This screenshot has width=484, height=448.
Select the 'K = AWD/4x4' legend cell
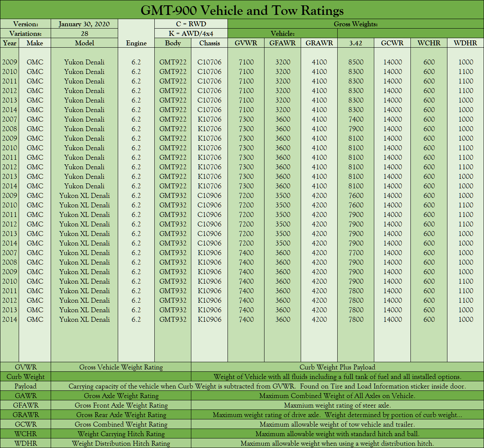tap(191, 34)
